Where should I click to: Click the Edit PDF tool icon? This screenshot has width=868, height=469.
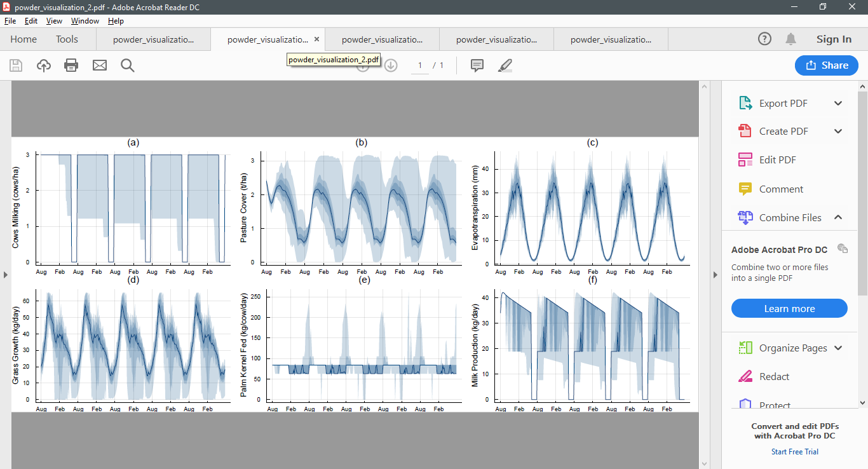click(x=745, y=160)
